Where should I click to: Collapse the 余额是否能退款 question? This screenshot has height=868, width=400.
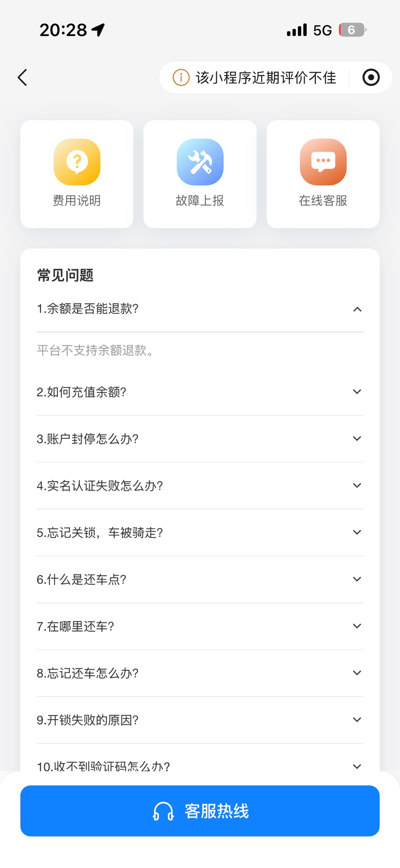click(x=357, y=309)
